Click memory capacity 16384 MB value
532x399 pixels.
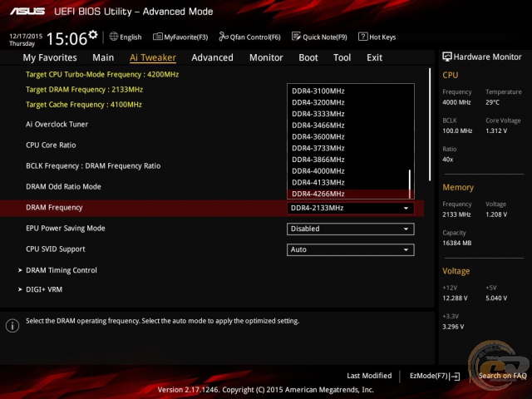tap(456, 243)
